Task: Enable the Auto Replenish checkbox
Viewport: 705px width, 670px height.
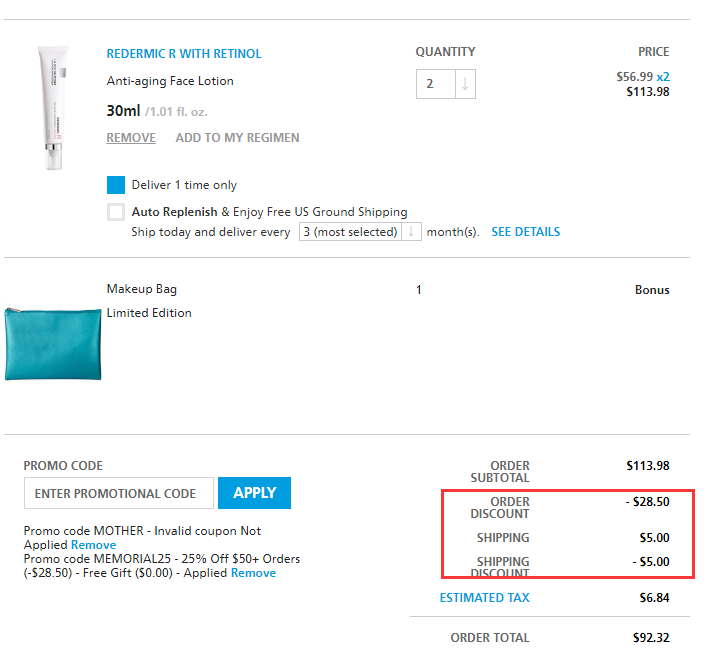Action: (x=116, y=212)
